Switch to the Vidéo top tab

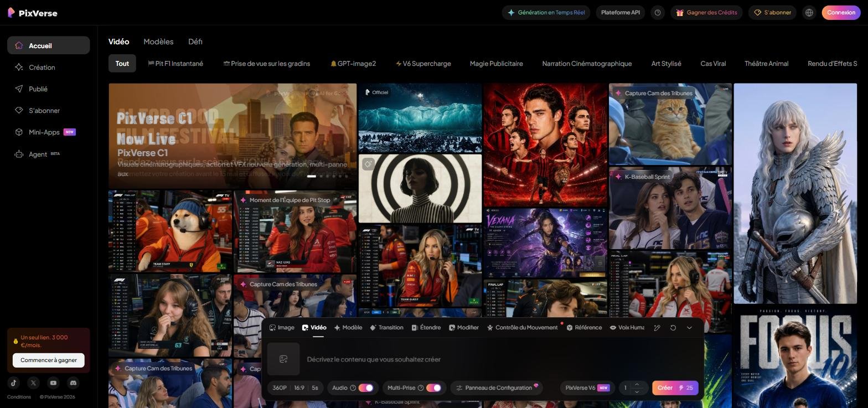[x=118, y=42]
